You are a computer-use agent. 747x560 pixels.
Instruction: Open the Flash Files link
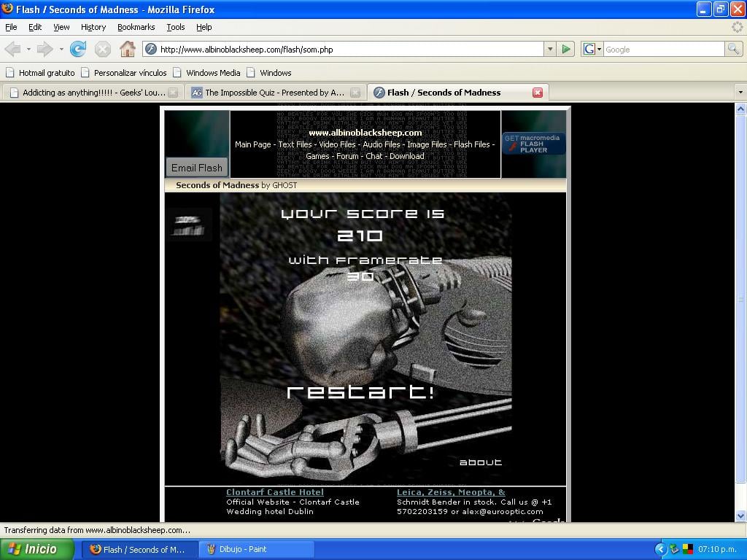pyautogui.click(x=472, y=144)
